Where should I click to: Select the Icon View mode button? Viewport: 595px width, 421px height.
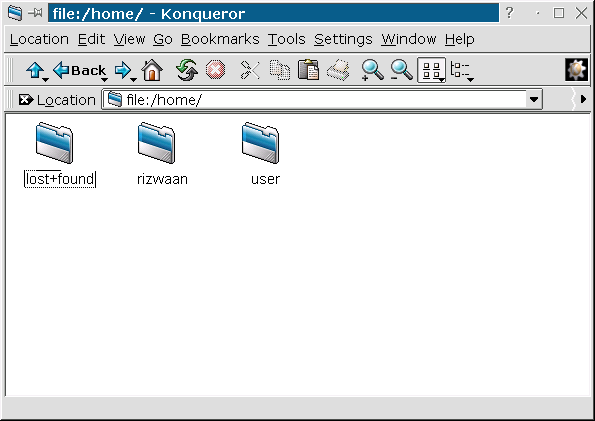431,70
